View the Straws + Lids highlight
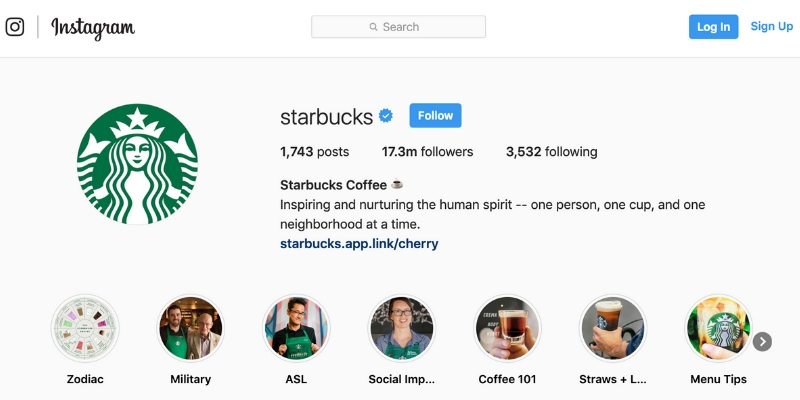The image size is (800, 400). [613, 328]
